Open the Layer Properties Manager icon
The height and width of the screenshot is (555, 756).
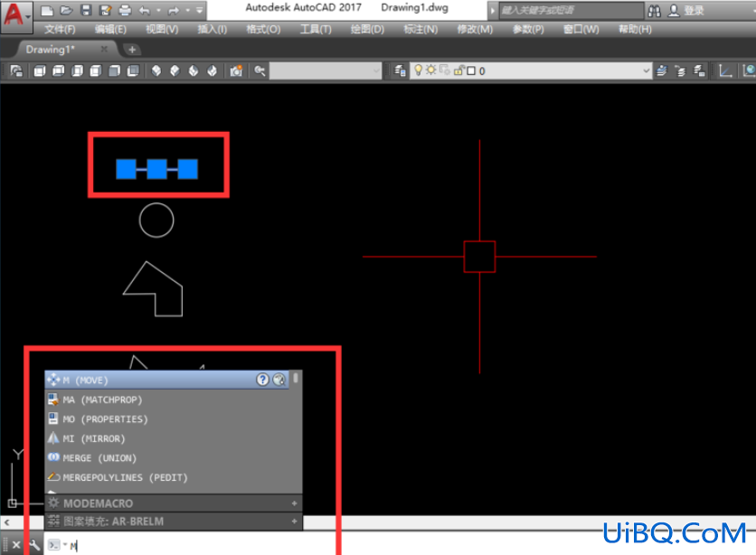click(x=399, y=71)
